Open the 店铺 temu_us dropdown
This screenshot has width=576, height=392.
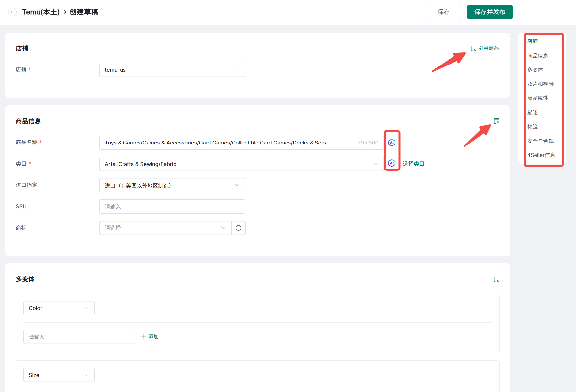pyautogui.click(x=172, y=70)
